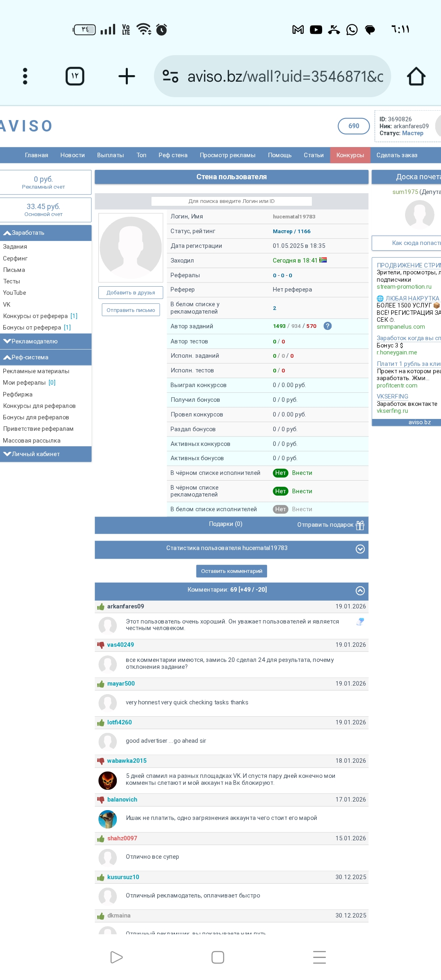Screen dimensions: 441x980
Task: Click the gift icon next to Отправить подарок
Action: coord(360,525)
